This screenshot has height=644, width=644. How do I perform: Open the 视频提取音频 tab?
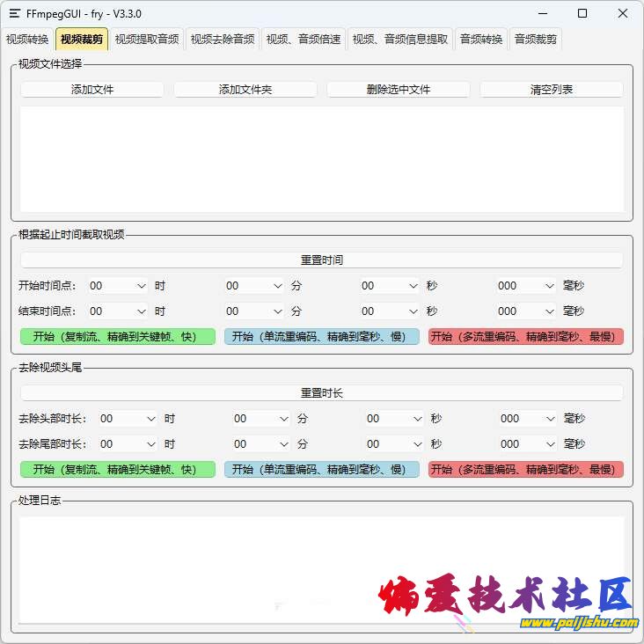pyautogui.click(x=147, y=39)
